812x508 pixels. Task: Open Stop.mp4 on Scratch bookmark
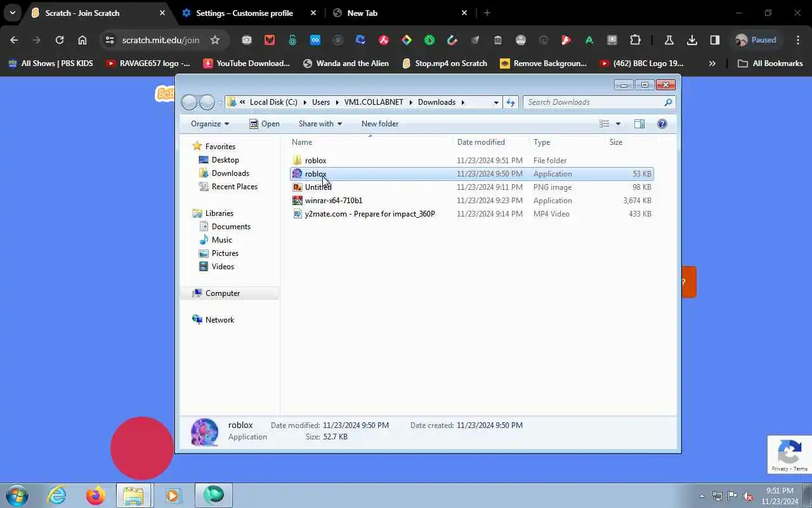[445, 63]
